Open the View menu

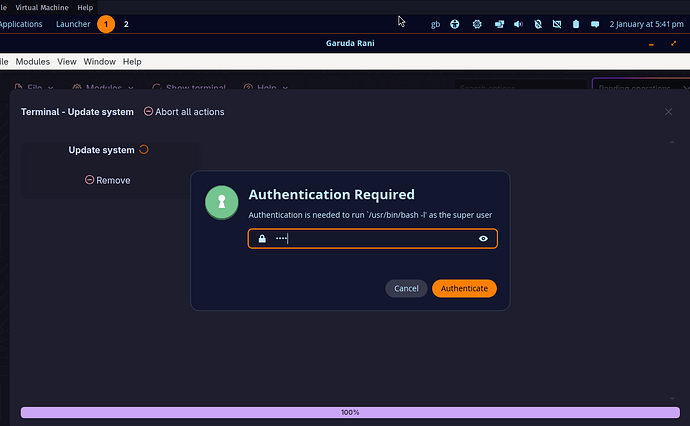(x=67, y=62)
